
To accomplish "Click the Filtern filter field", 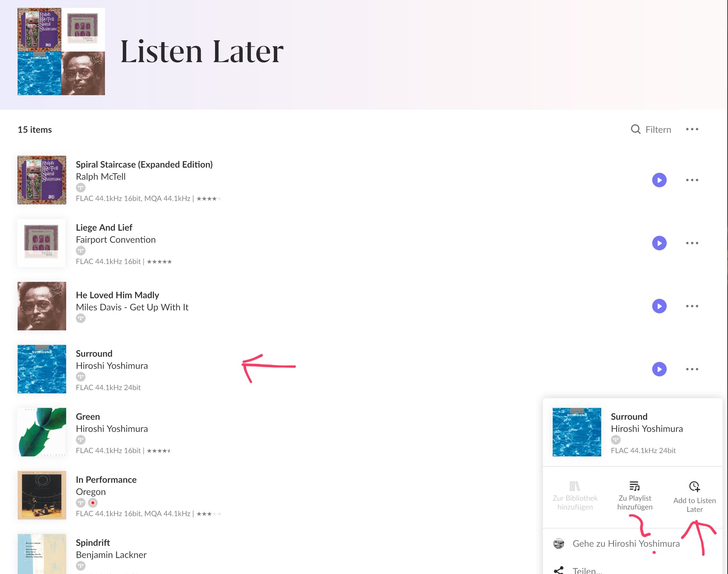I will [x=651, y=130].
